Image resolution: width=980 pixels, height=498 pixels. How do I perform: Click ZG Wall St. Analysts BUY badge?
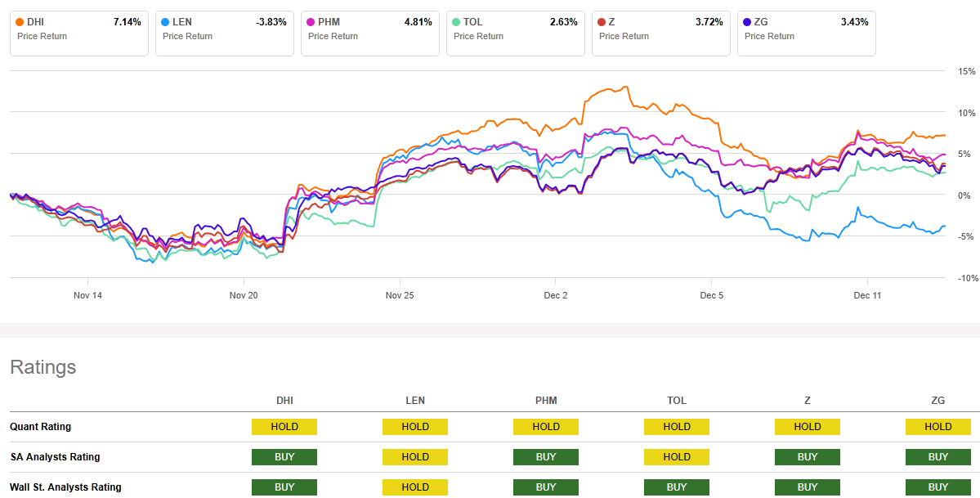point(938,487)
